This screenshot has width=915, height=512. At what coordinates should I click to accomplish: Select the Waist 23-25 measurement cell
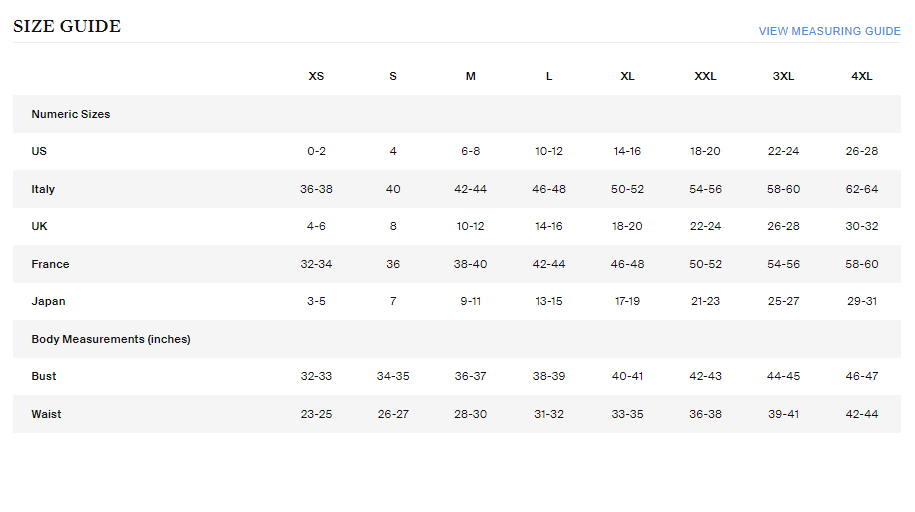(316, 414)
